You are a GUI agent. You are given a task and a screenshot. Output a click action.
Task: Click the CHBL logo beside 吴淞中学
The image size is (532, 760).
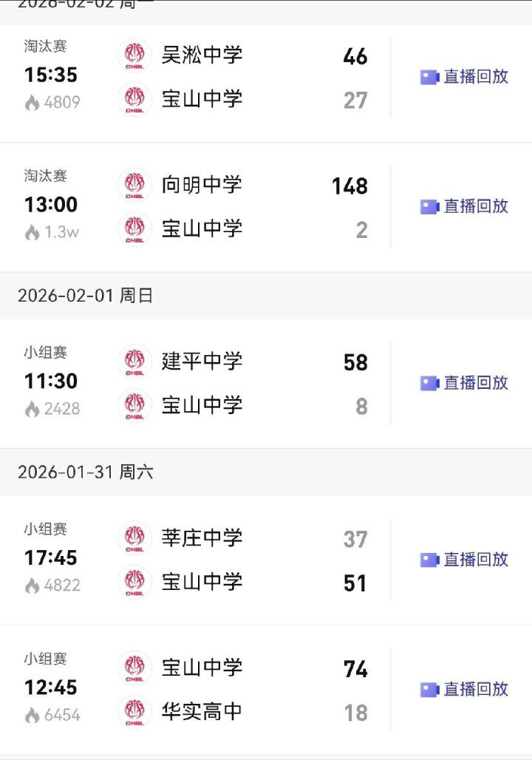[x=134, y=55]
